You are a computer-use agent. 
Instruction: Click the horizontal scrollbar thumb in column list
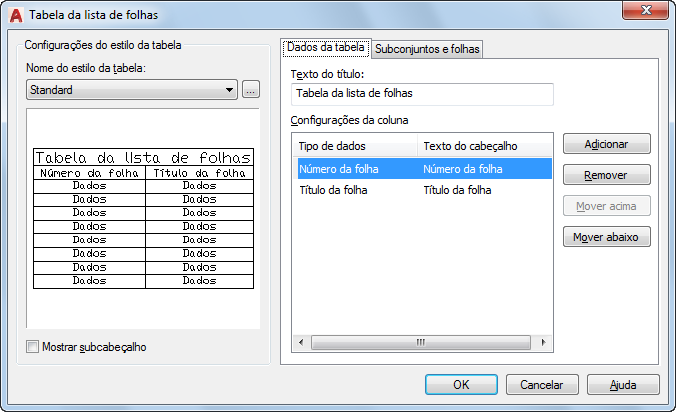pyautogui.click(x=421, y=343)
